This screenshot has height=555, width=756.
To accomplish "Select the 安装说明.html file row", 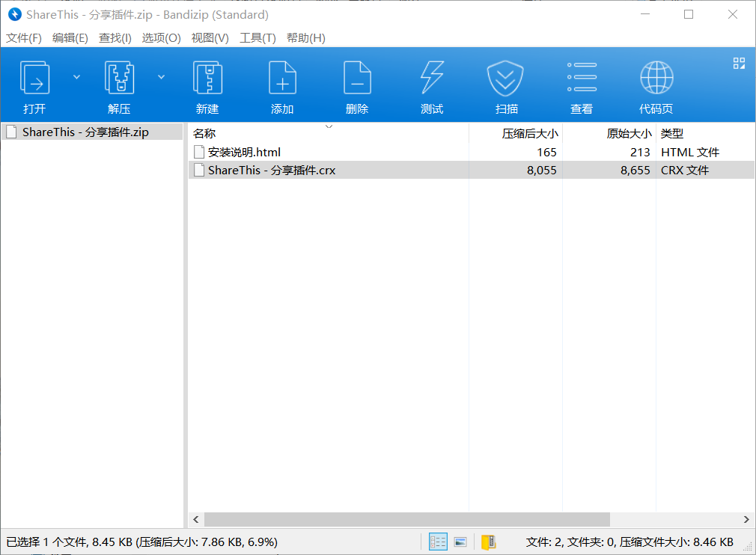I will pyautogui.click(x=471, y=153).
